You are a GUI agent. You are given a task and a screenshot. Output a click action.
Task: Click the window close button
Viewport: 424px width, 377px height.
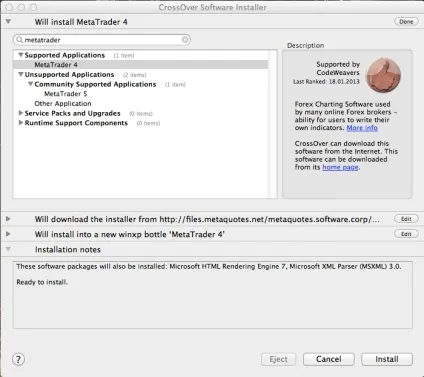9,7
